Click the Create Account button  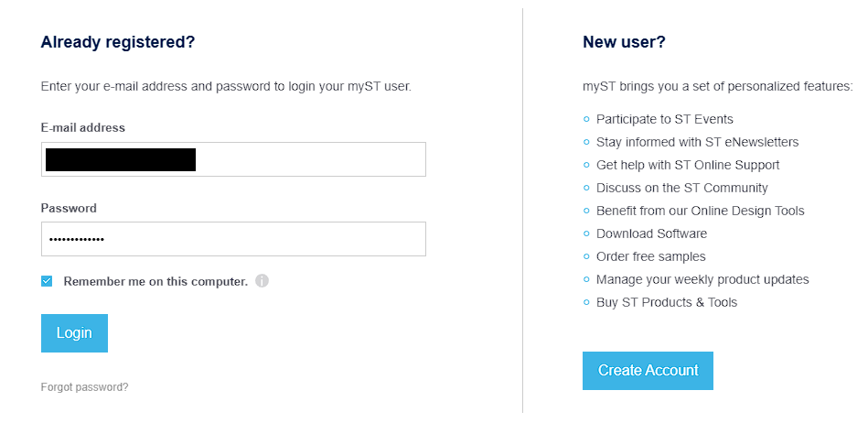tap(648, 371)
